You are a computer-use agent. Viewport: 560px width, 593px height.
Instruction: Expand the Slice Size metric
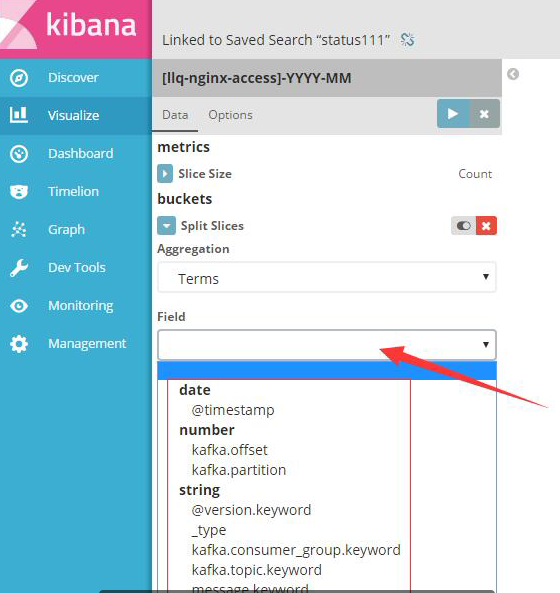pos(165,174)
